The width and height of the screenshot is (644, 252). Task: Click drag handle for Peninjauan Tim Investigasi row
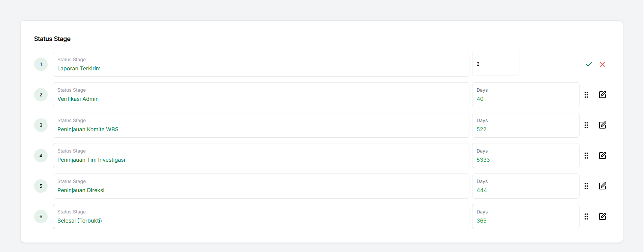pyautogui.click(x=586, y=156)
